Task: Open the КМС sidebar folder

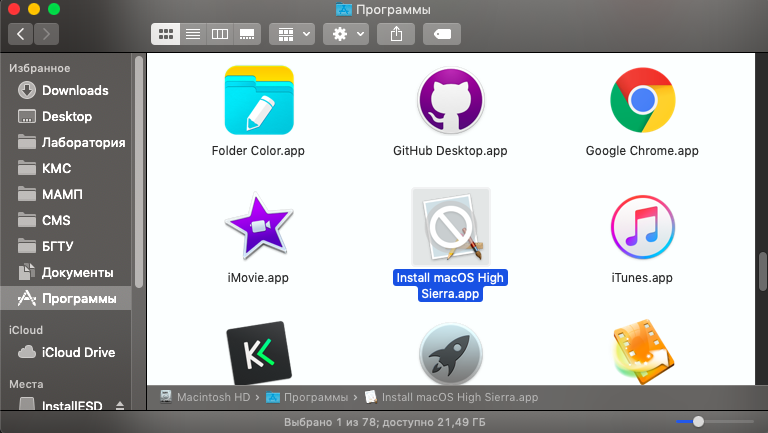Action: [x=66, y=168]
